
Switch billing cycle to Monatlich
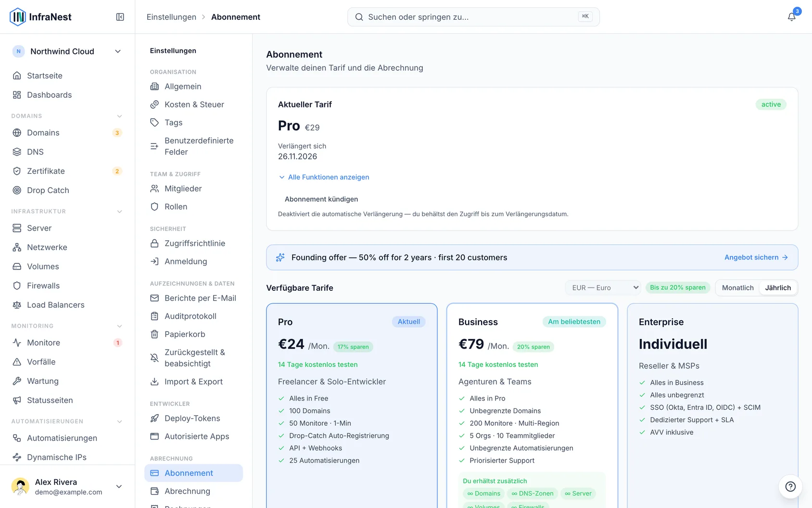pos(737,287)
